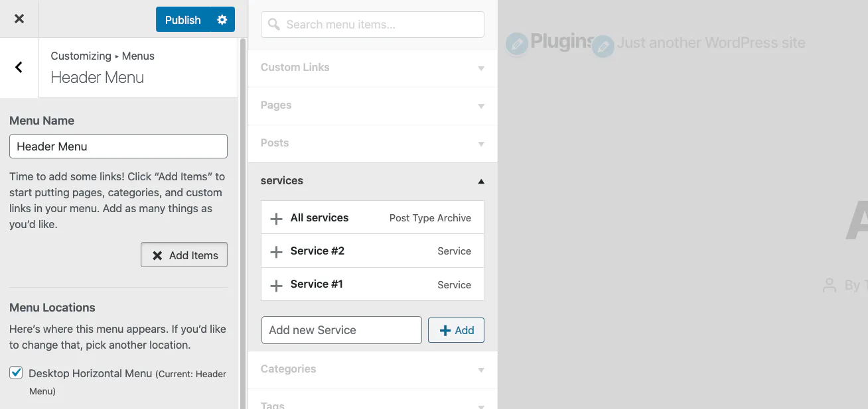Focus the Search menu items field
Screen dimensions: 868x409
coord(372,25)
